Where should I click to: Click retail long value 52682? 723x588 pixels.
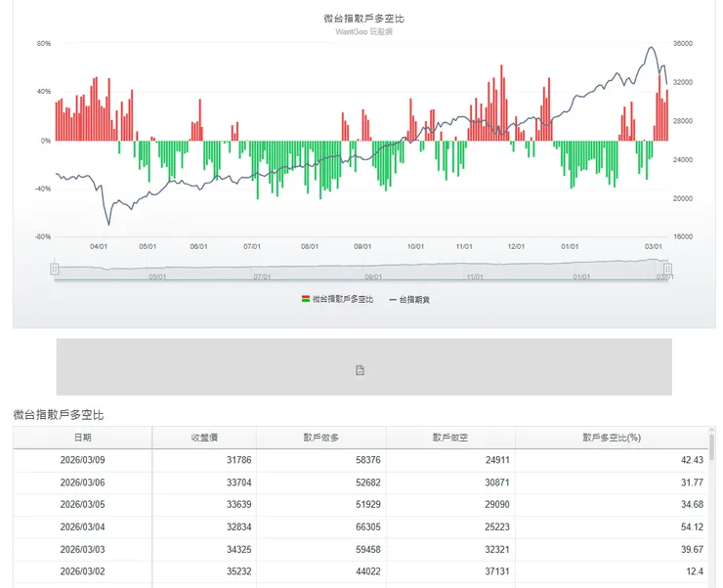click(368, 483)
